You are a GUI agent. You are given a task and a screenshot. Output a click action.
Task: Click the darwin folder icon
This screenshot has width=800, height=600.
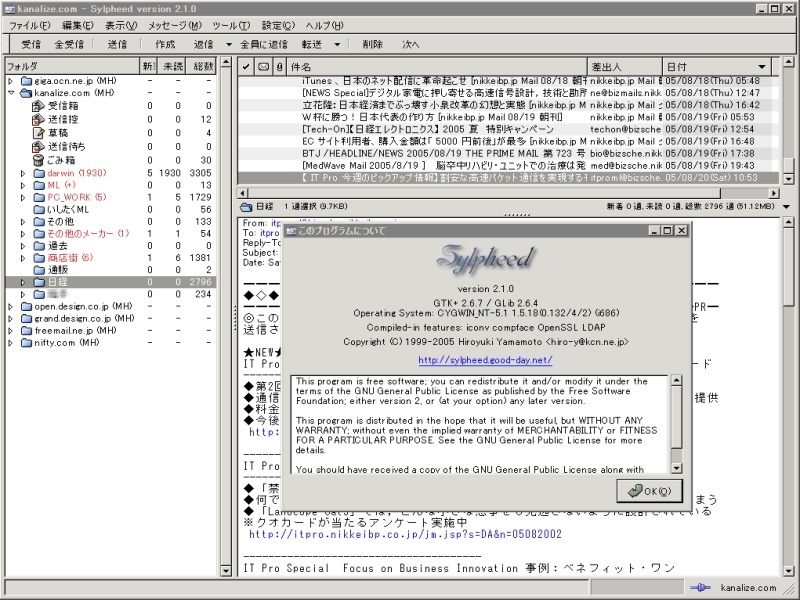[39, 173]
